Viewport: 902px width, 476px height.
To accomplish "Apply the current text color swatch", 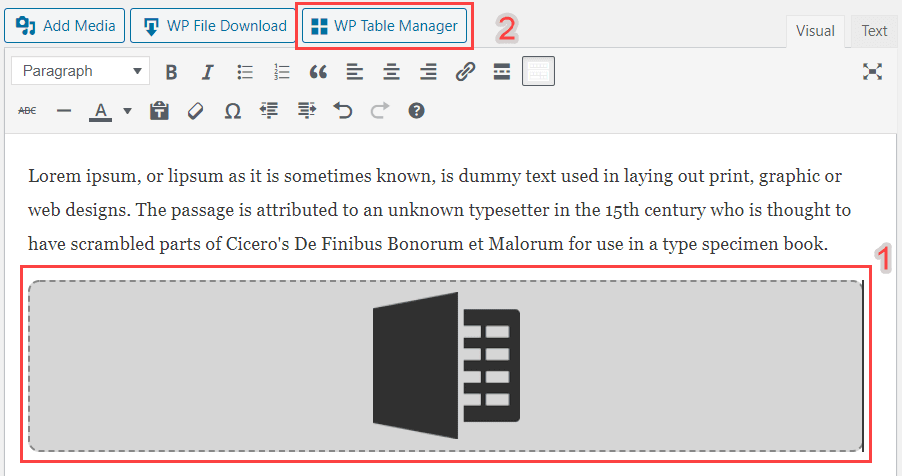I will [x=100, y=111].
